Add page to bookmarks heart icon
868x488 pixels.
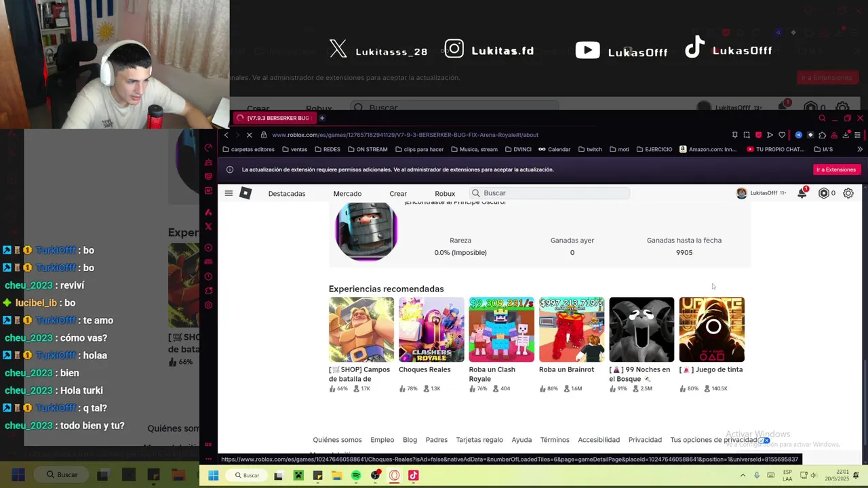click(x=782, y=135)
